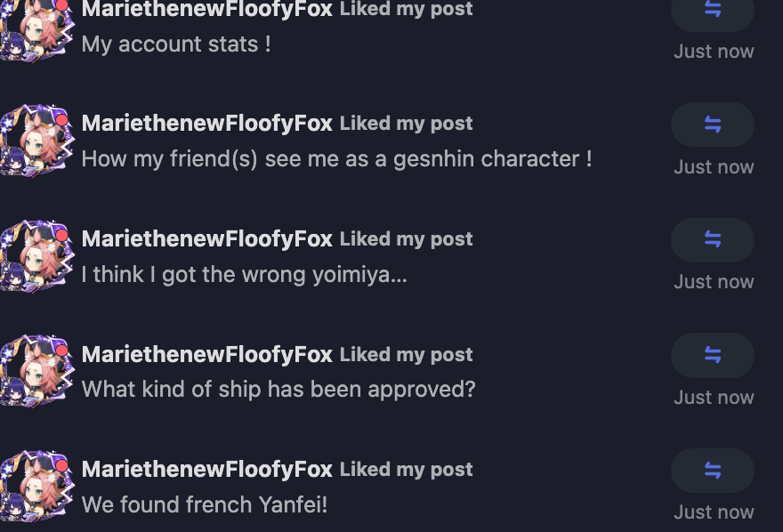Open MariethenewFloofyFox username above 'My account stats !'
783x532 pixels.
[206, 9]
